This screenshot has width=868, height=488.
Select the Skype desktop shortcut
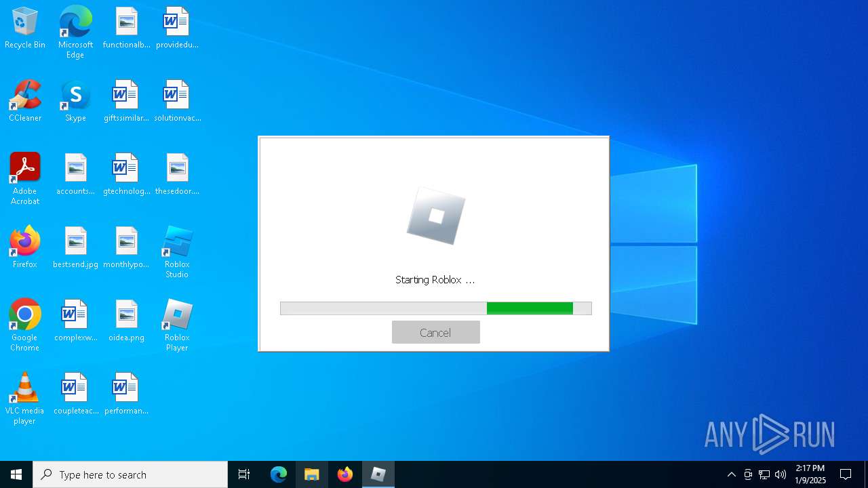point(75,102)
